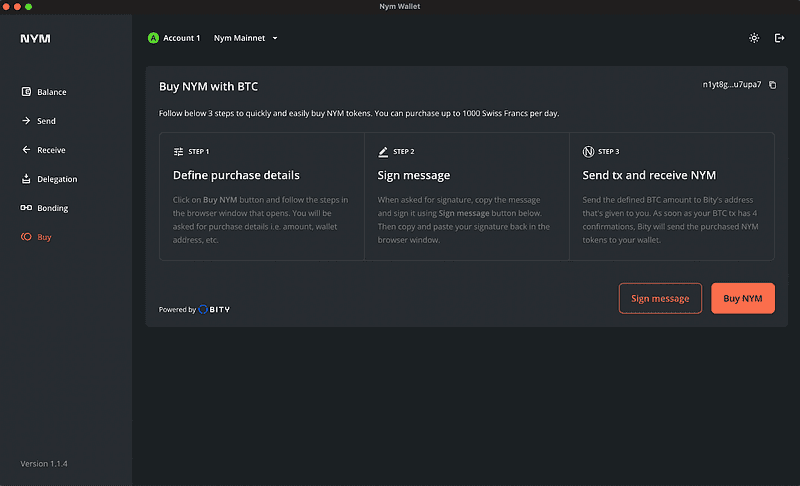Toggle light/dark theme with sun icon

point(754,38)
